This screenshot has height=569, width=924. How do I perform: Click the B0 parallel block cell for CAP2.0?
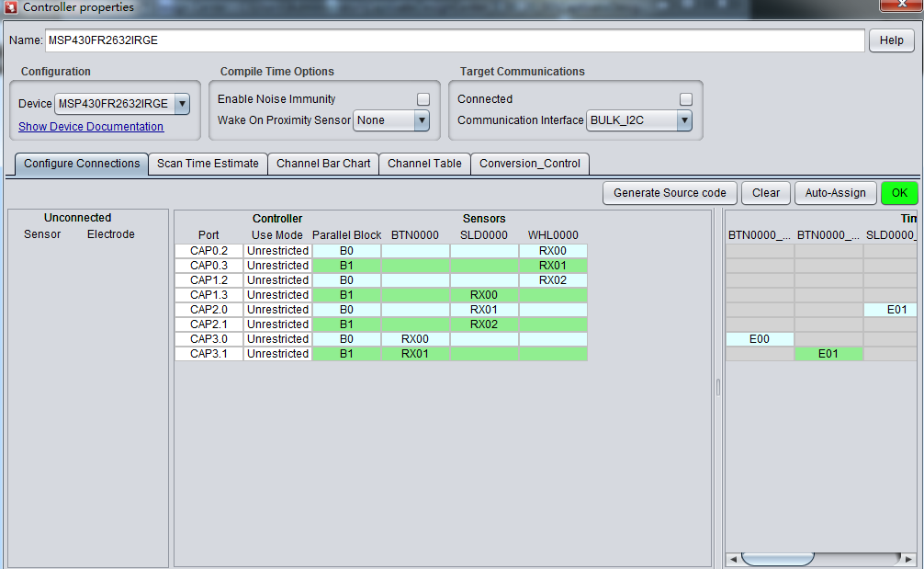coord(346,310)
